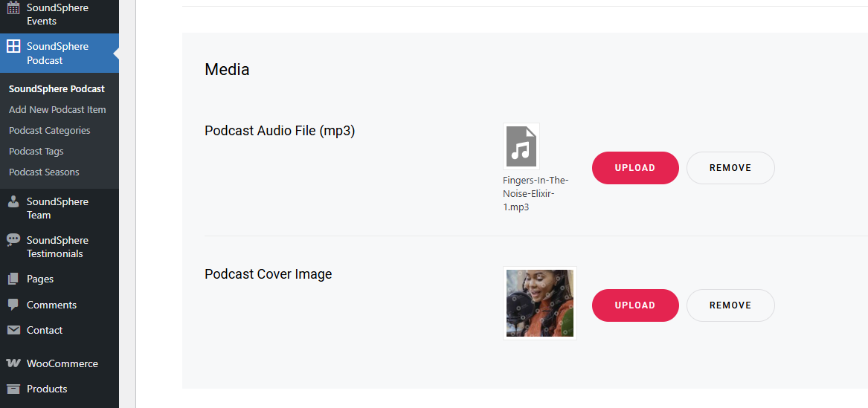Click the Pages icon in sidebar
The height and width of the screenshot is (408, 868).
(13, 279)
